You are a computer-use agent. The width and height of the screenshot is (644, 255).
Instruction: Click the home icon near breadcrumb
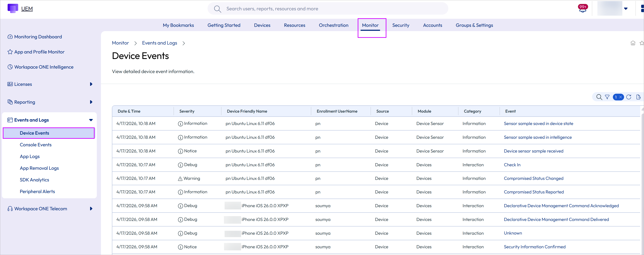[633, 43]
